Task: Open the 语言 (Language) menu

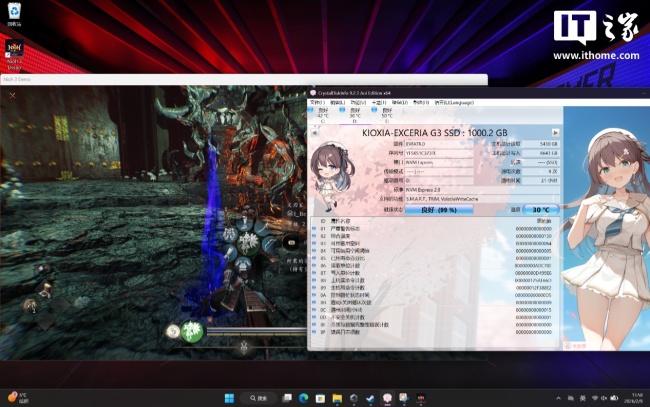Action: point(454,102)
